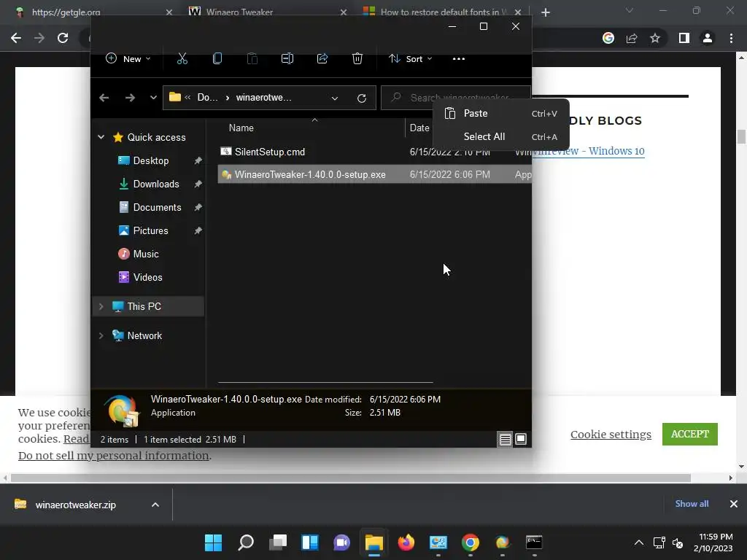Image resolution: width=747 pixels, height=560 pixels.
Task: Select Network in navigation pane
Action: point(144,335)
